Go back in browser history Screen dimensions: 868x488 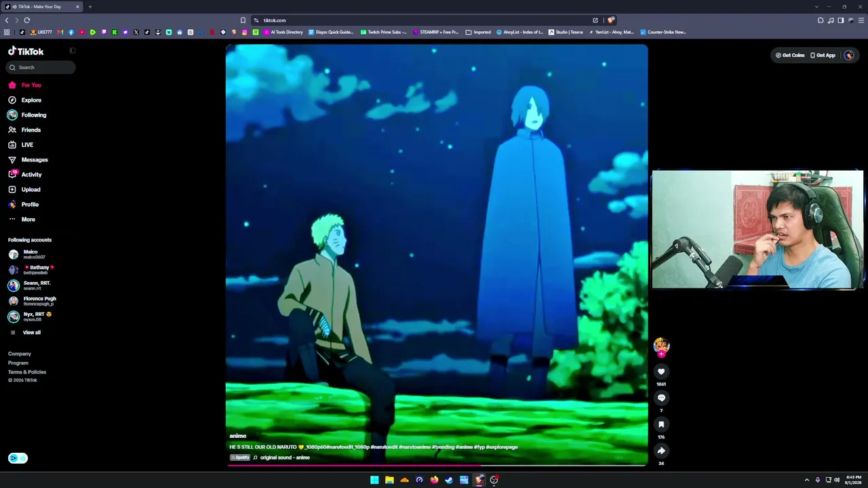click(x=7, y=20)
